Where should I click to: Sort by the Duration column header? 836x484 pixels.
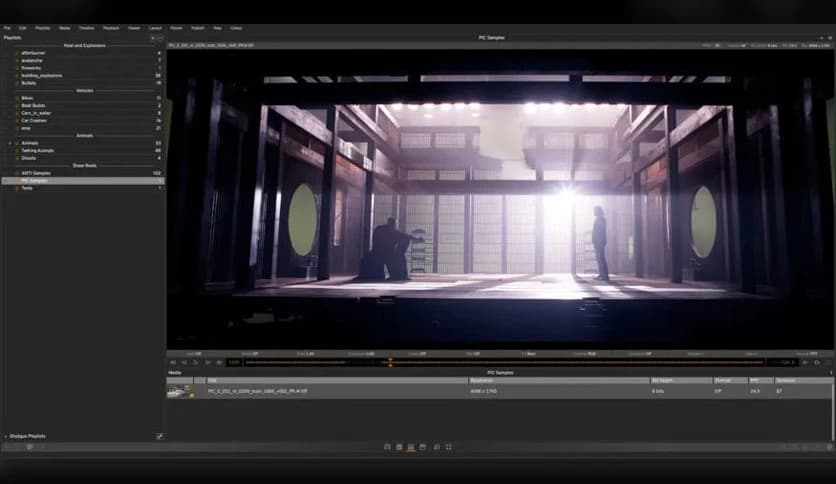coord(803,381)
